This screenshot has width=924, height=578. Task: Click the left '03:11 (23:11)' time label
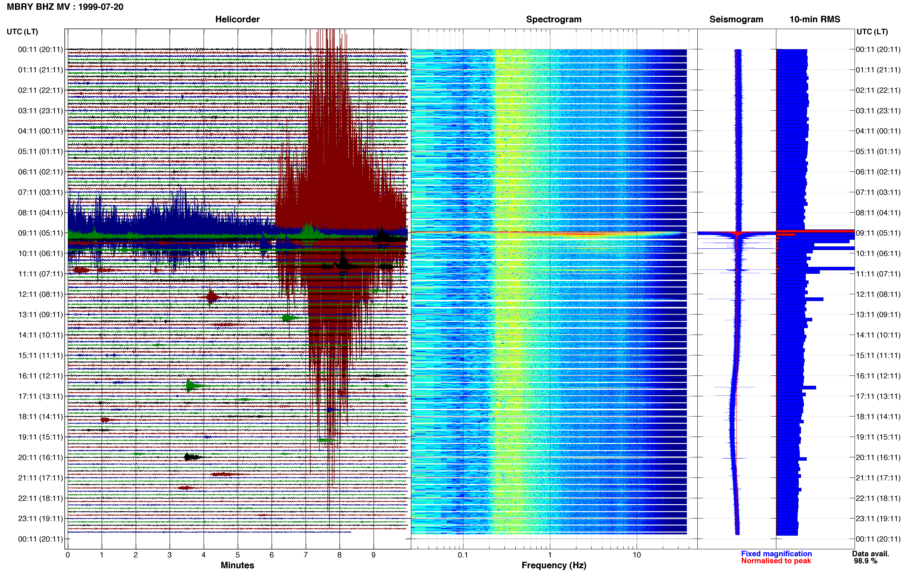pyautogui.click(x=41, y=111)
